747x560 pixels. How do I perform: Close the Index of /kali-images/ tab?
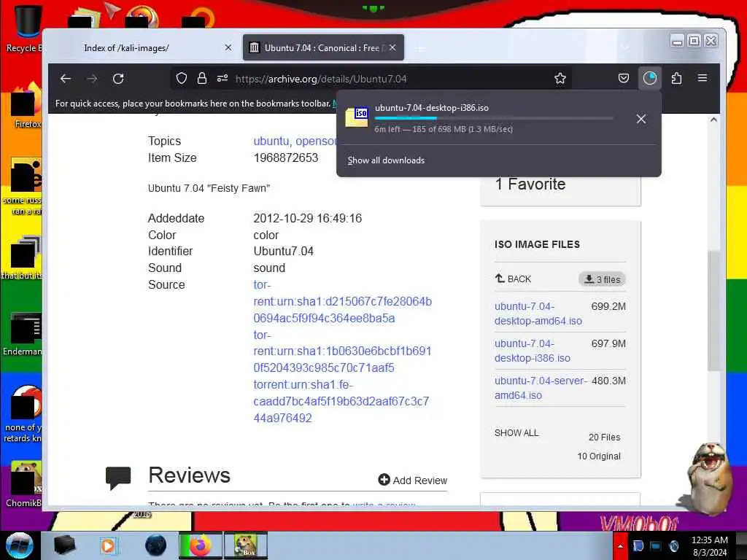coord(228,47)
